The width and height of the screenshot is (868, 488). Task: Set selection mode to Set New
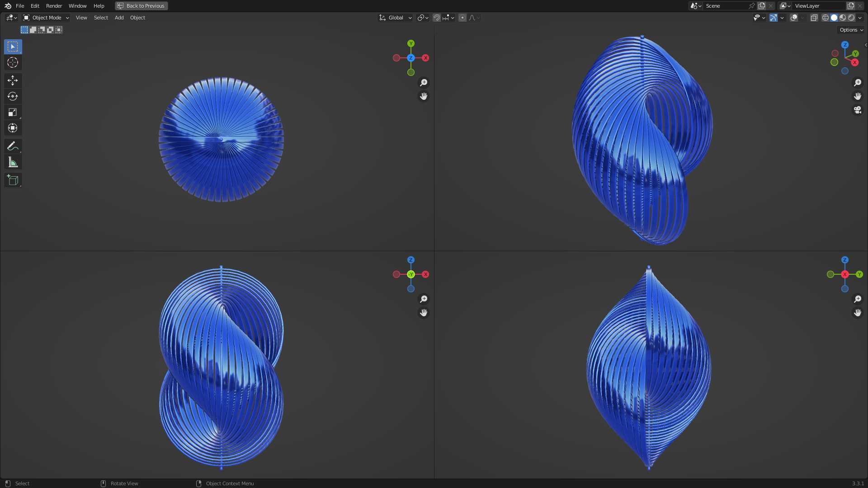[x=24, y=30]
